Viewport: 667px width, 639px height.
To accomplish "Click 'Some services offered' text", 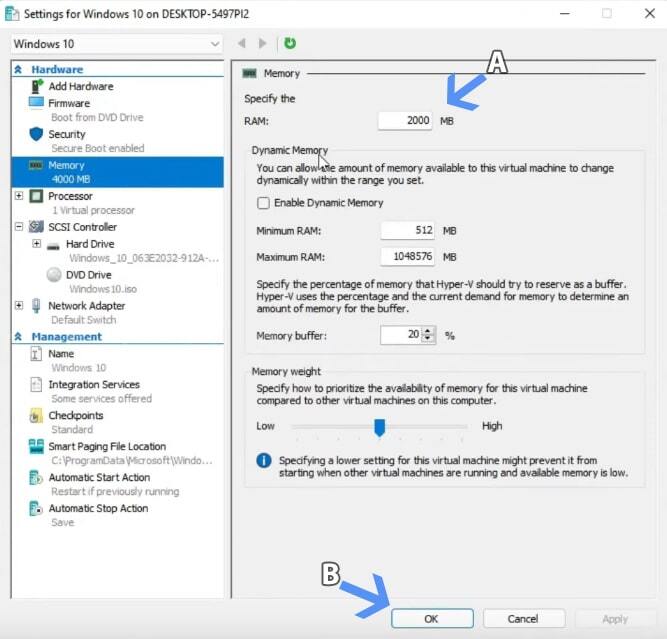I will pos(102,399).
